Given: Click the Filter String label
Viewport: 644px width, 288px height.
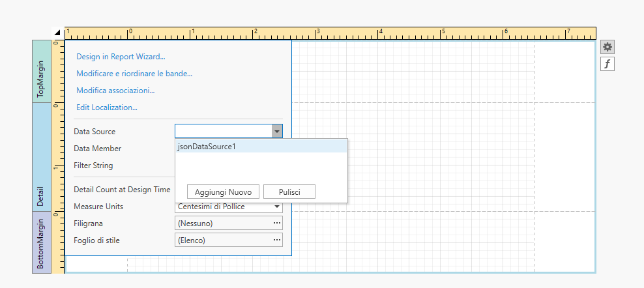Looking at the screenshot, I should pyautogui.click(x=93, y=166).
